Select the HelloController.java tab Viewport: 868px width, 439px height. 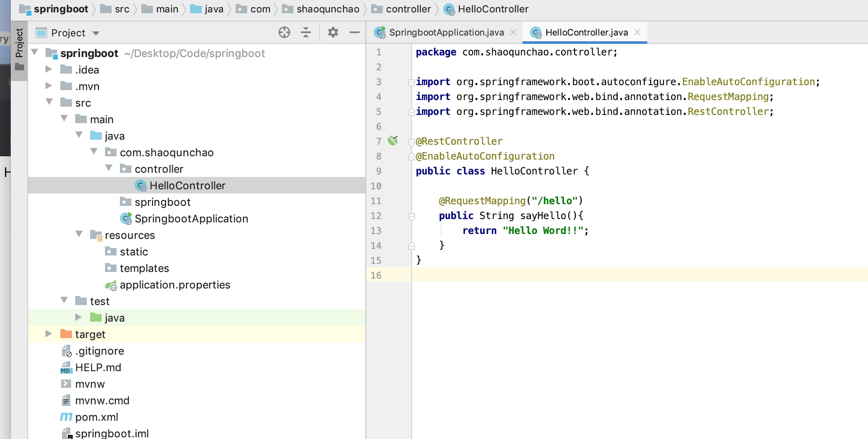pyautogui.click(x=587, y=32)
